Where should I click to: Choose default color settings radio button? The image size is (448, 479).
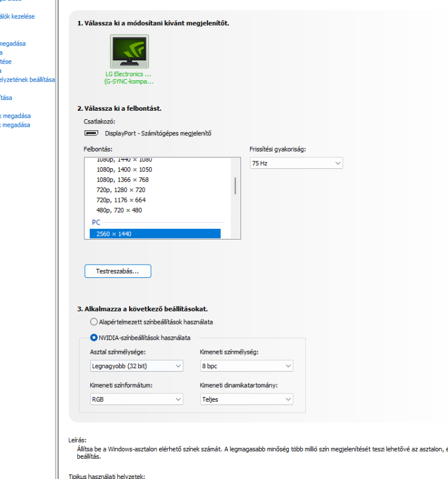[94, 322]
